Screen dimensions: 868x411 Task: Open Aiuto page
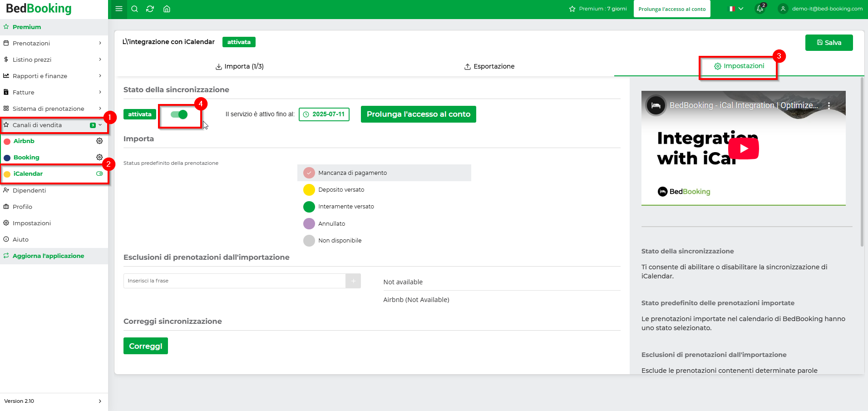(x=54, y=239)
